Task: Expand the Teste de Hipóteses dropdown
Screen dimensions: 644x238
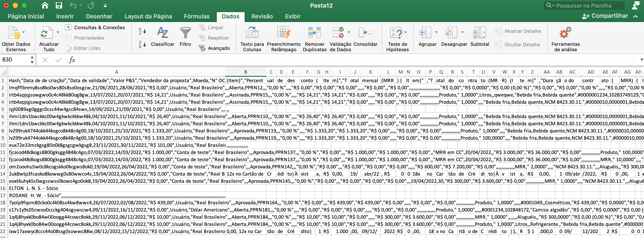Action: (405, 32)
